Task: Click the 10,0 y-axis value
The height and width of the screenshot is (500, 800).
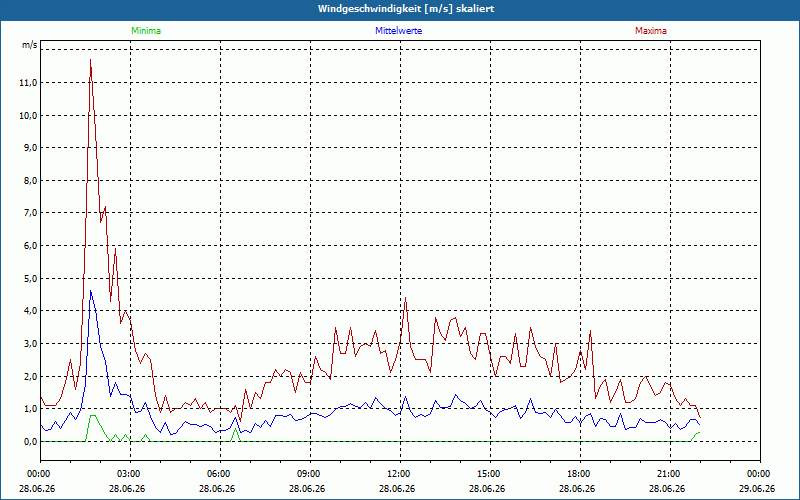Action: [x=28, y=115]
